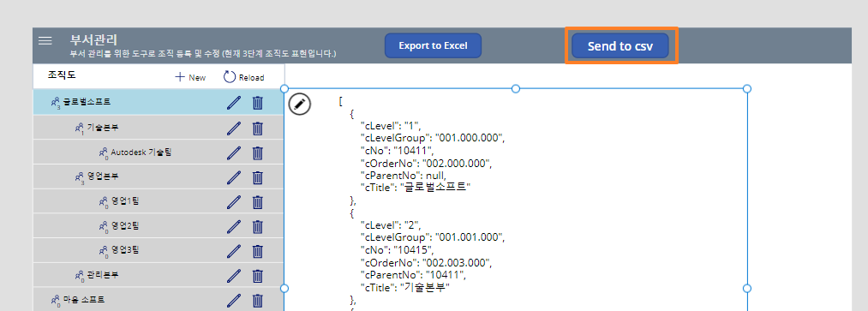Viewport: 868px width, 311px height.
Task: Click the Export to Excel button
Action: (433, 45)
